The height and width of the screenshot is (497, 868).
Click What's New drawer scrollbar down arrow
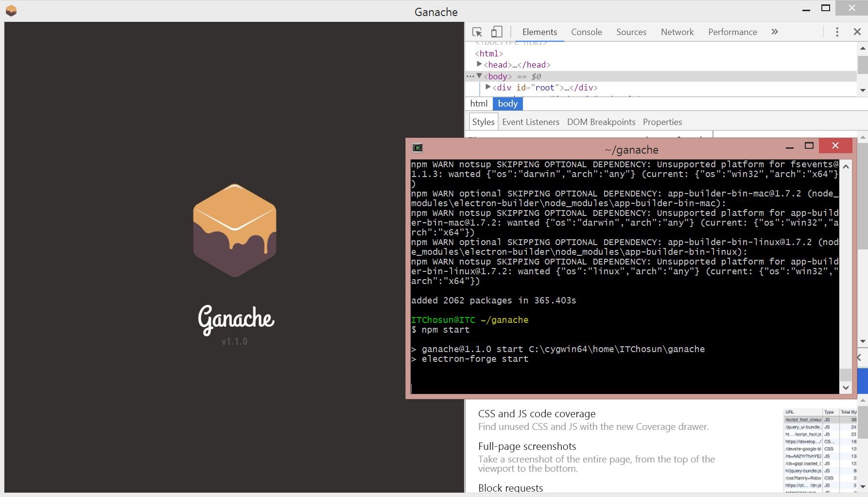[x=863, y=486]
